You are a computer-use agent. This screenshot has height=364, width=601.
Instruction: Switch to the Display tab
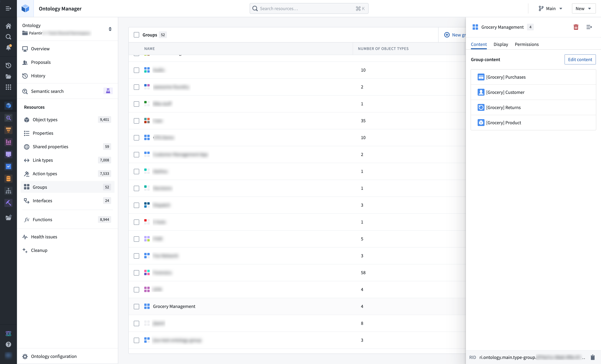click(500, 44)
